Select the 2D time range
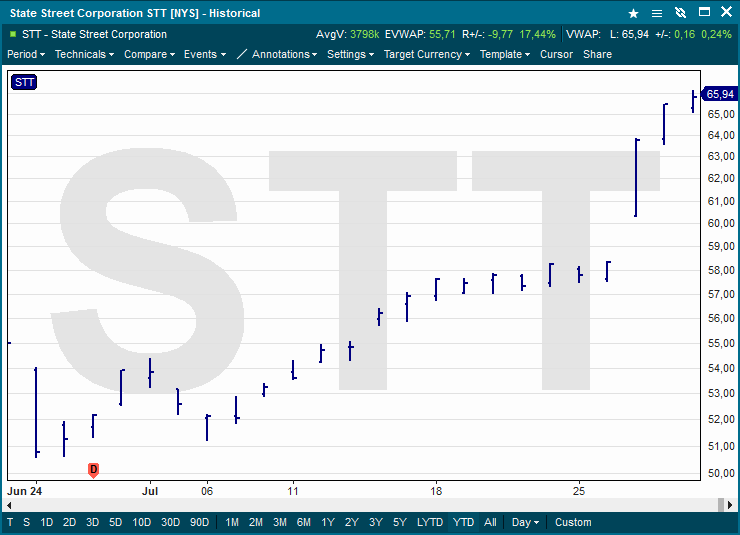 tap(69, 522)
